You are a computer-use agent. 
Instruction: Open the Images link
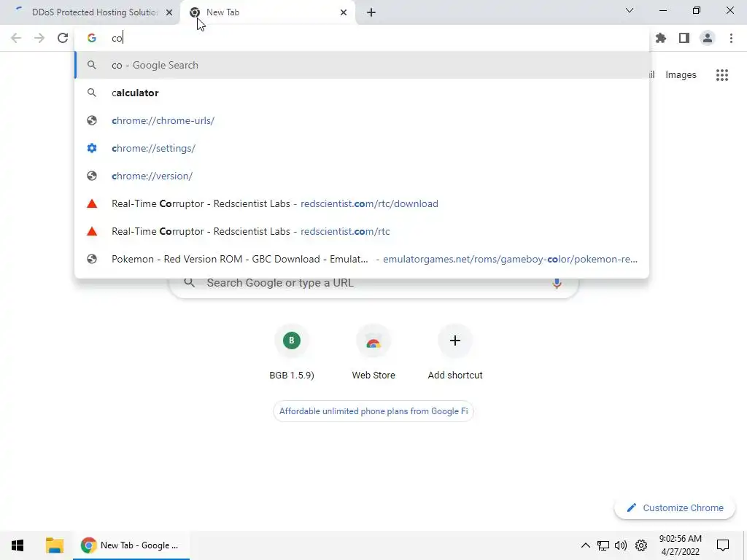tap(681, 75)
